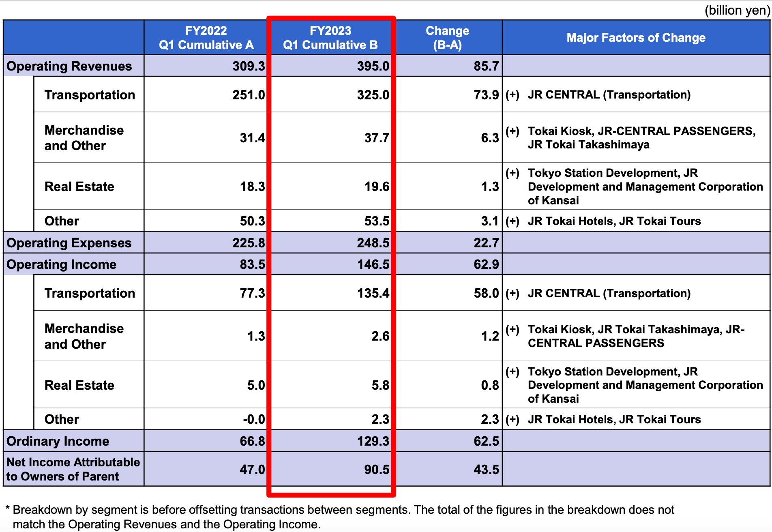Select the value 251.0 in Transportation revenues
The height and width of the screenshot is (532, 772).
tap(249, 95)
